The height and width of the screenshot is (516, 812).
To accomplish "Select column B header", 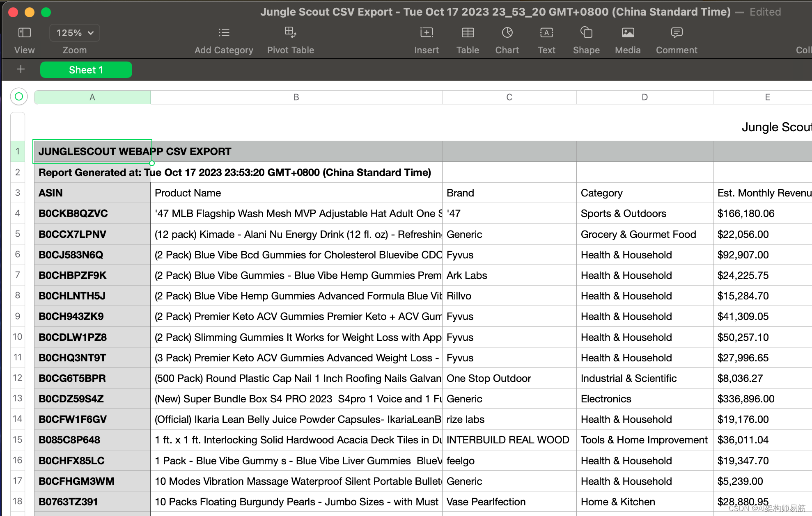I will [296, 97].
